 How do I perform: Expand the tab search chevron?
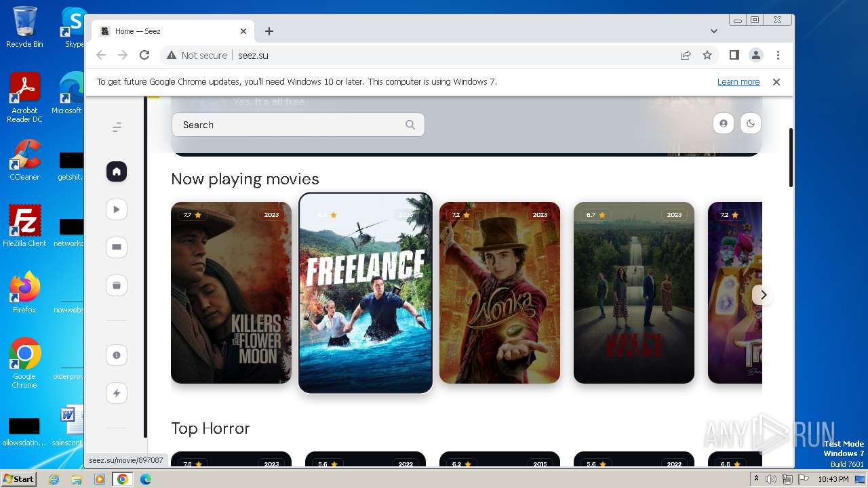point(714,31)
